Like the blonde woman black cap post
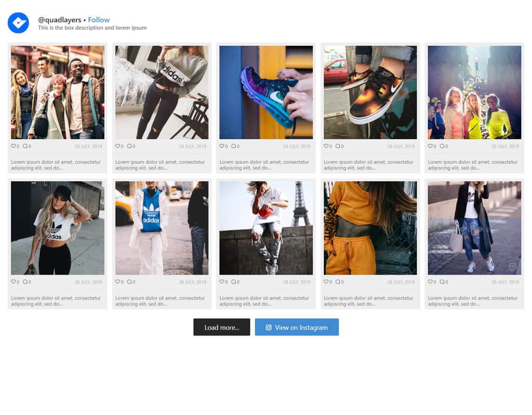 point(13,282)
